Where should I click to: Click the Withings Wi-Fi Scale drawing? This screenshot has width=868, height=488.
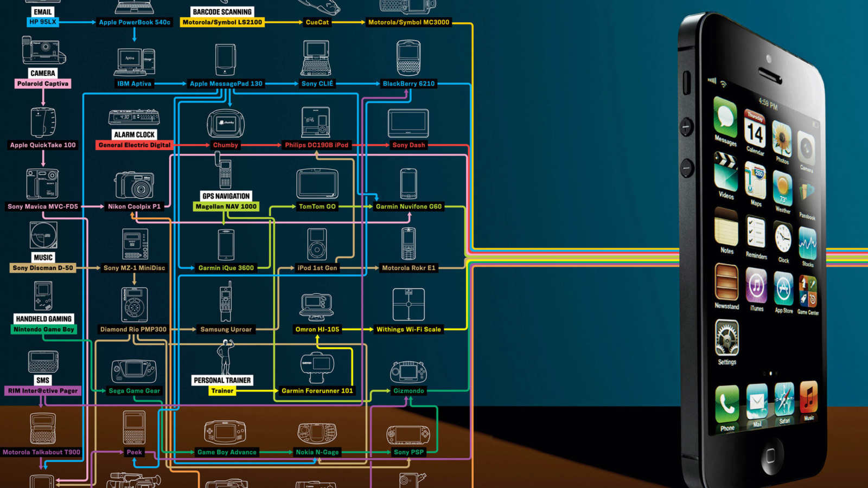pyautogui.click(x=409, y=305)
